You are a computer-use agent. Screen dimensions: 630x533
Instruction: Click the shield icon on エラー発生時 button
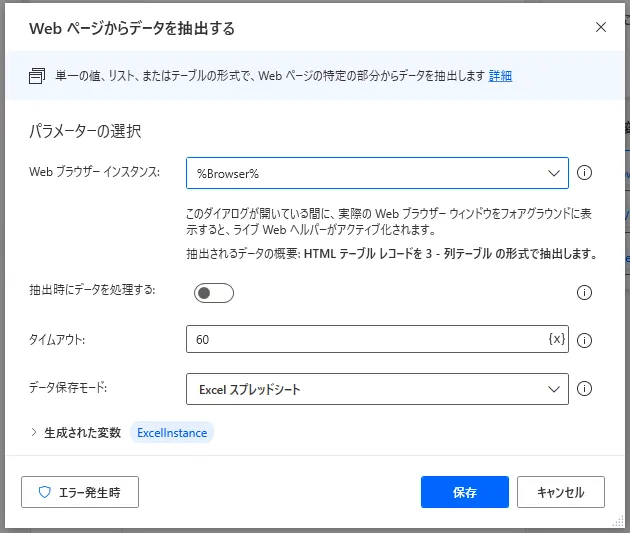point(44,492)
